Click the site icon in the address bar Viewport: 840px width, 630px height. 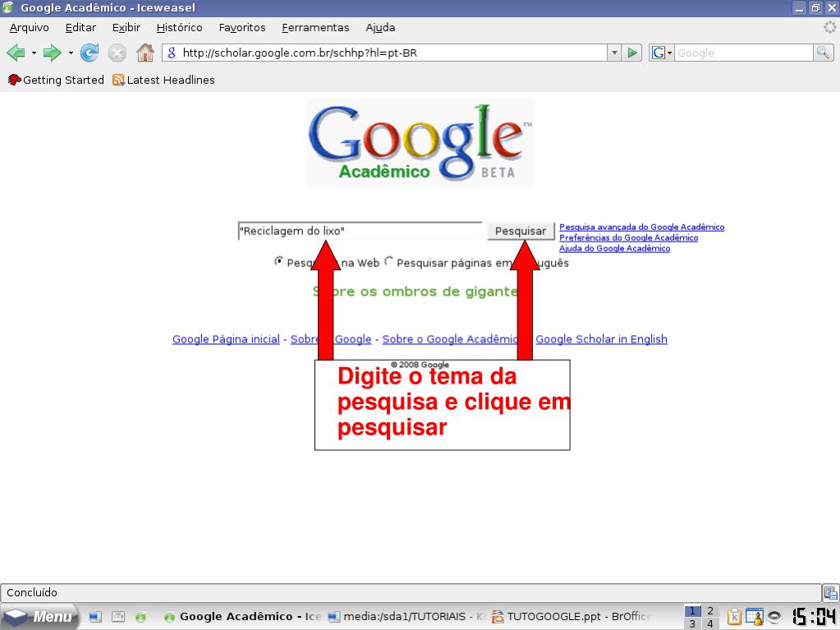pyautogui.click(x=172, y=53)
